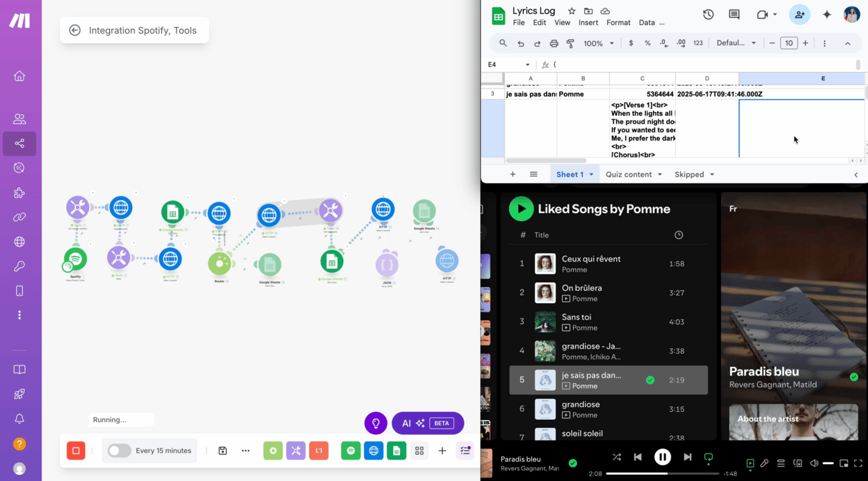Open version history clock in Sheets

708,14
